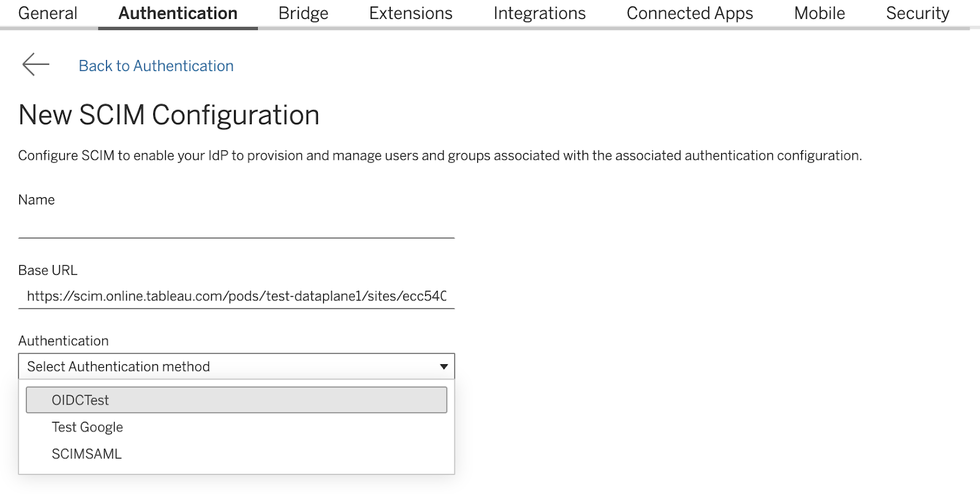The height and width of the screenshot is (494, 980).
Task: Select the Authentication tab
Action: (x=178, y=13)
